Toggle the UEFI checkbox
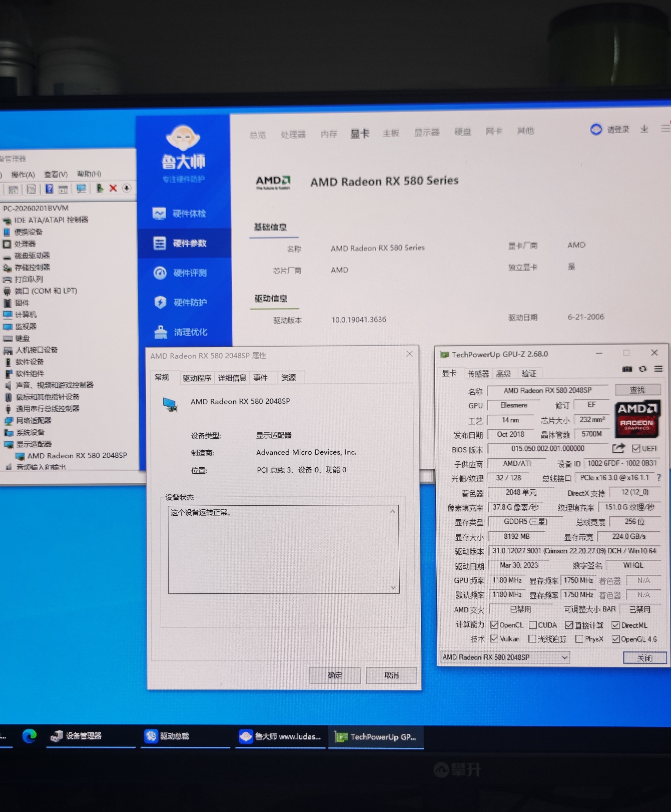The image size is (671, 812). coord(636,449)
